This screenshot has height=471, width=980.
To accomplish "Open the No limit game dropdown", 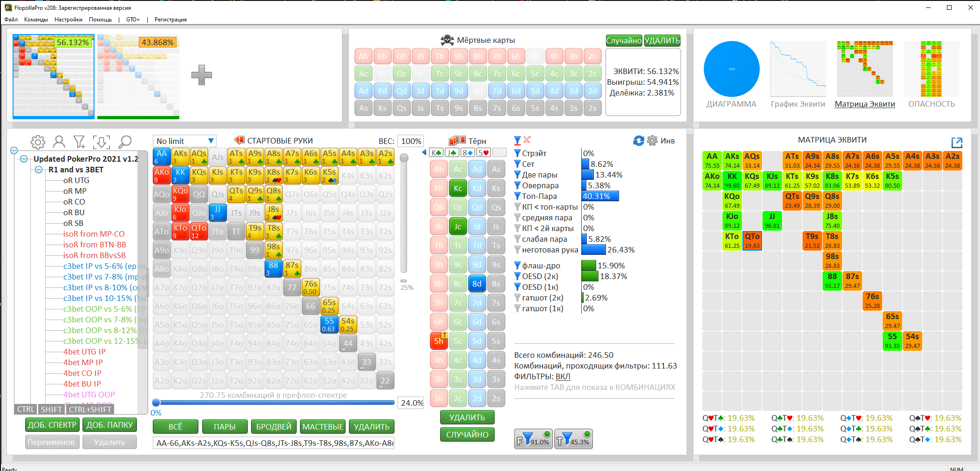I will pos(184,141).
